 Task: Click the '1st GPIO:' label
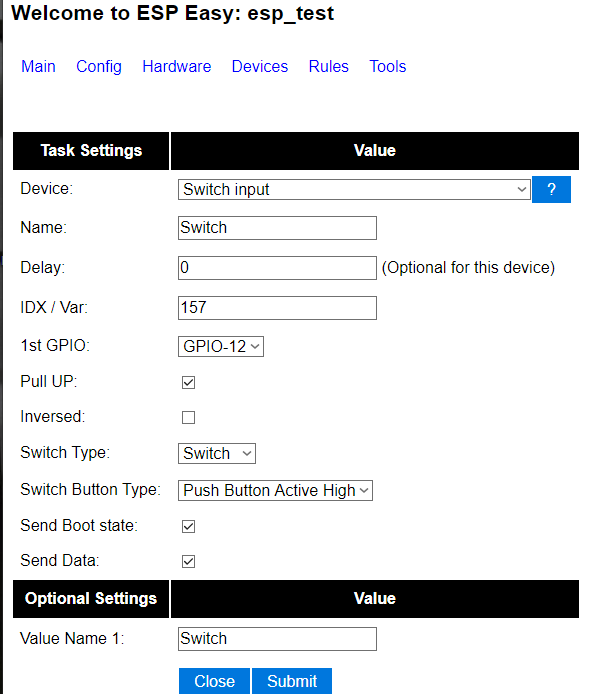click(55, 345)
